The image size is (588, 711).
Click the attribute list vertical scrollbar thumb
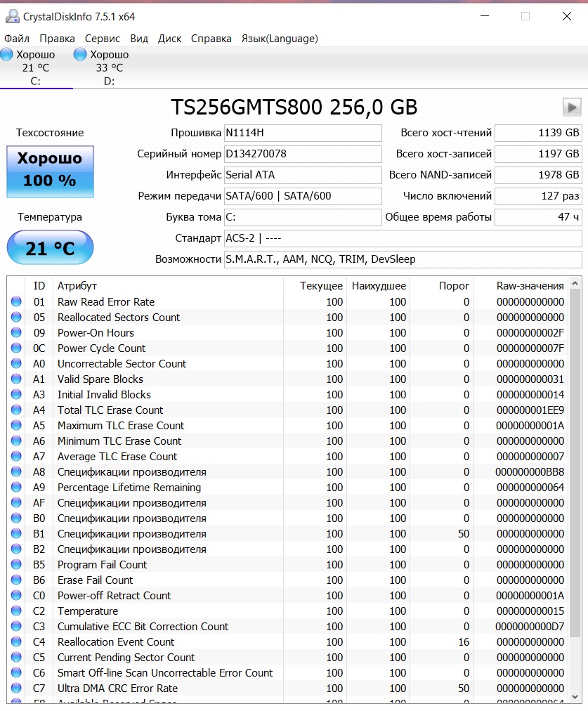(575, 462)
